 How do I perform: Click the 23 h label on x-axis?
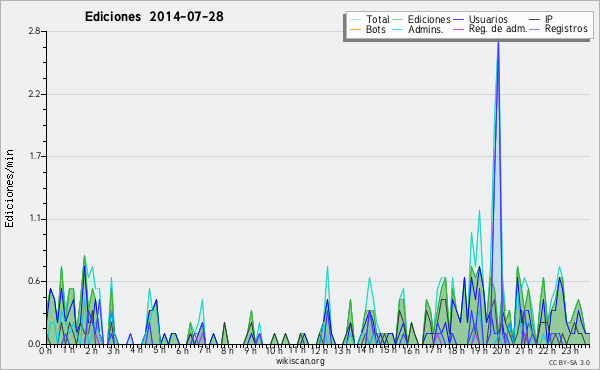click(x=570, y=351)
